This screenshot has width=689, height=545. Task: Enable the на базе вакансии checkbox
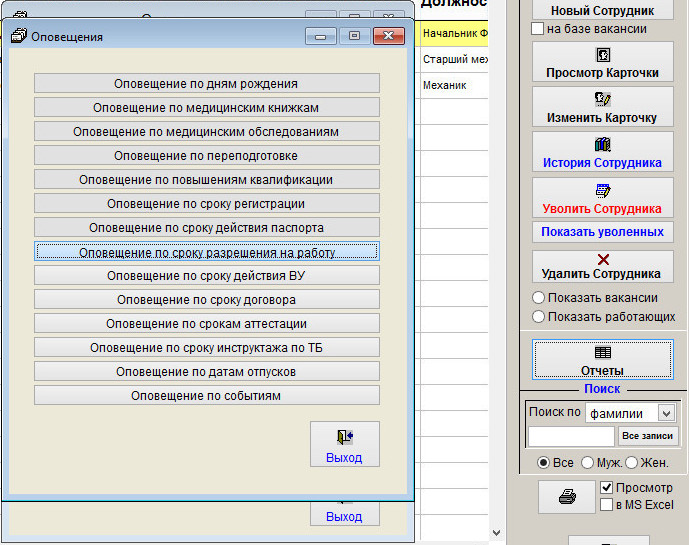(x=538, y=29)
